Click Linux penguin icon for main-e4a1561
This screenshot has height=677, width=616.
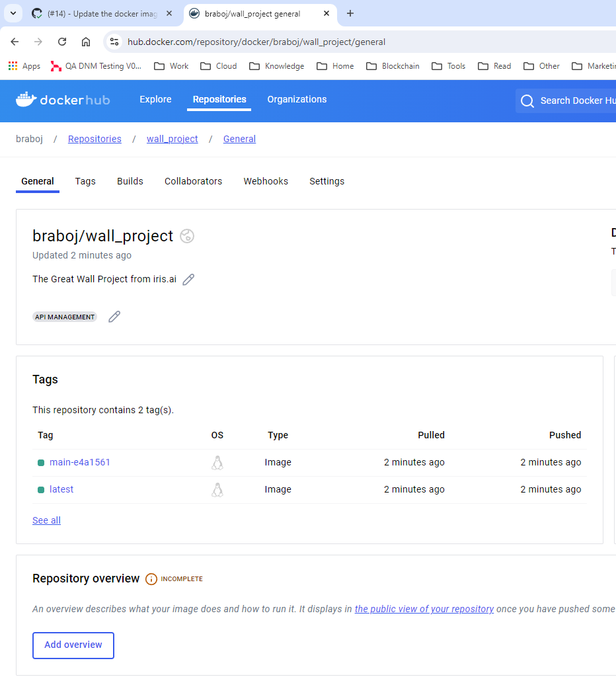coord(217,463)
